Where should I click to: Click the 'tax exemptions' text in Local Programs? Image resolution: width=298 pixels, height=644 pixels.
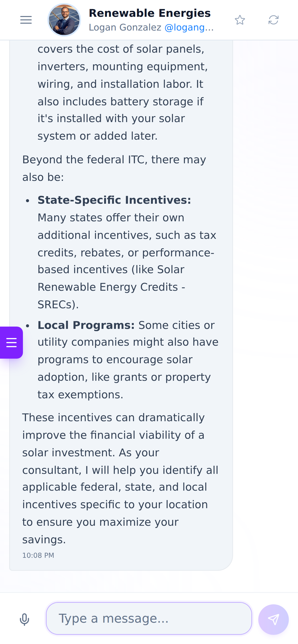[x=80, y=395]
